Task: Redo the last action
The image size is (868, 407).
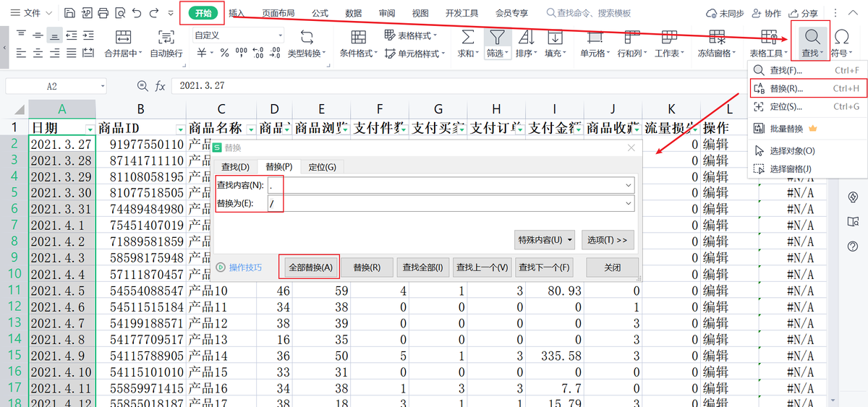Action: [x=153, y=13]
